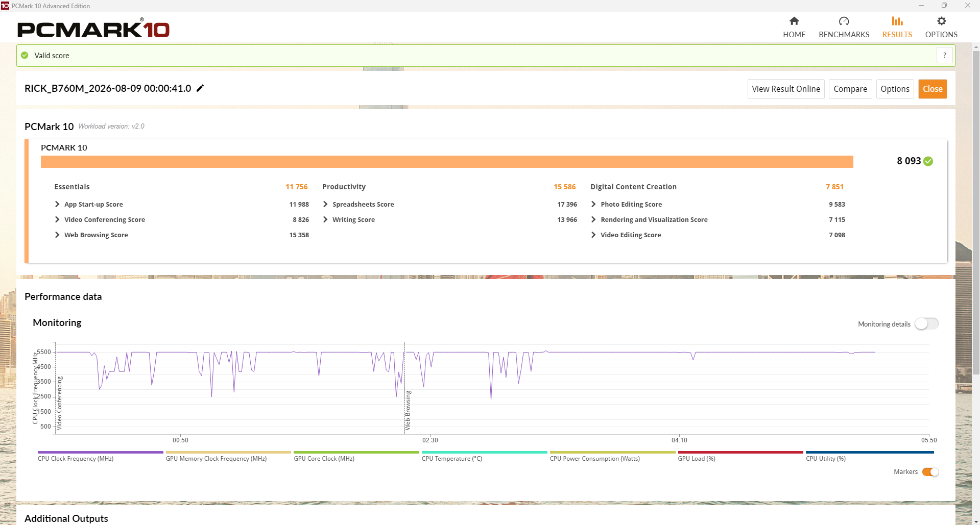
Task: Expand the Writing Score row
Action: point(325,219)
